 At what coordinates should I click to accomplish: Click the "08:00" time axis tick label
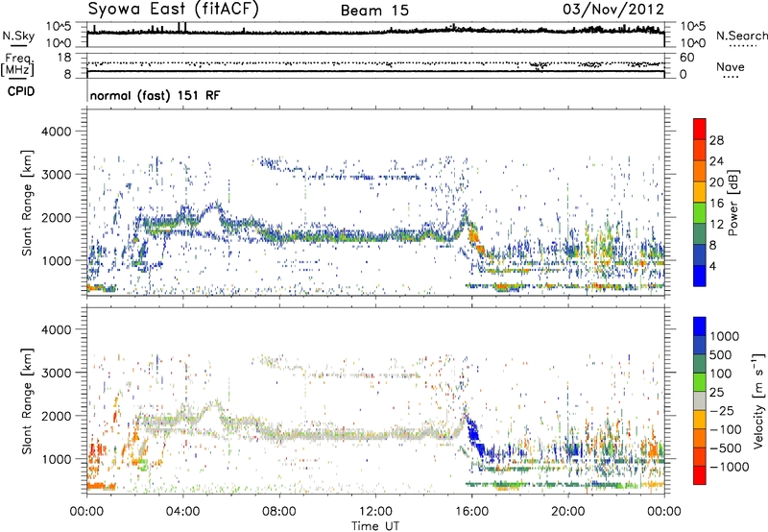pyautogui.click(x=279, y=512)
